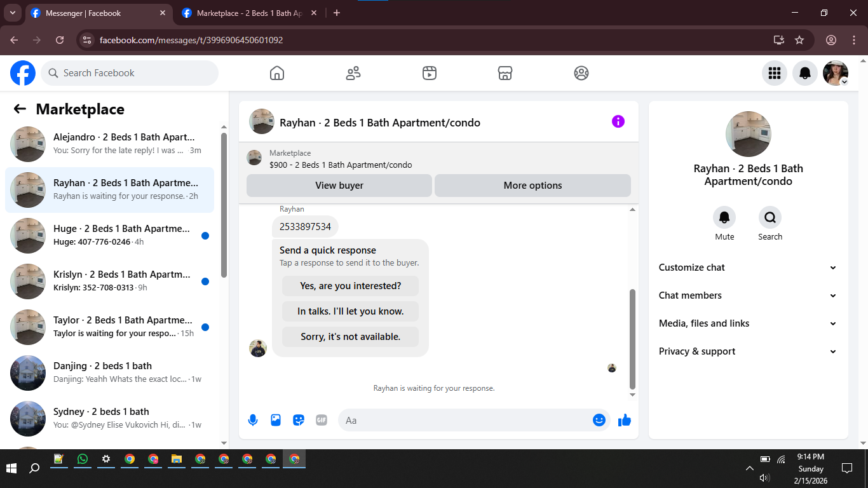Image resolution: width=868 pixels, height=488 pixels.
Task: Mute this chat with bell icon
Action: [724, 218]
